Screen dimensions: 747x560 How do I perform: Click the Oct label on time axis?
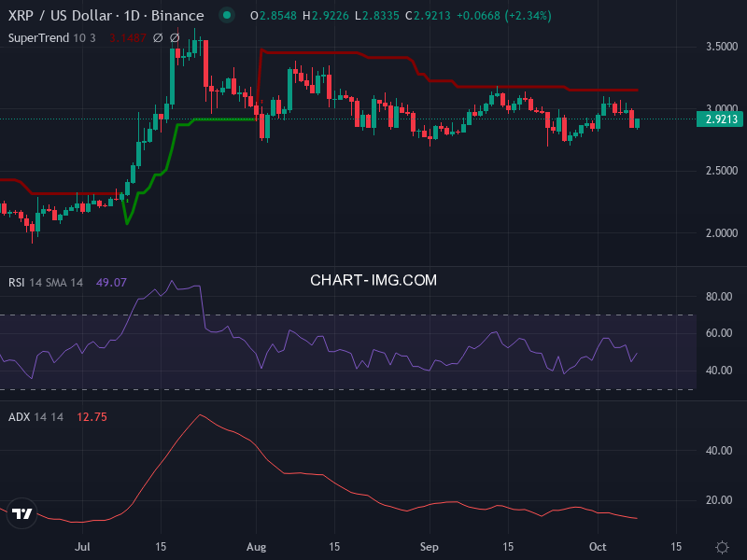coord(598,545)
